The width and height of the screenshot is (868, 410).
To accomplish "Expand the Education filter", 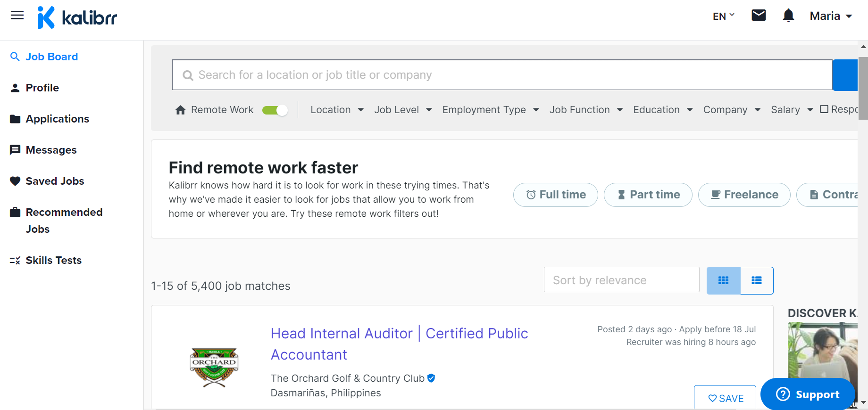I will point(663,110).
